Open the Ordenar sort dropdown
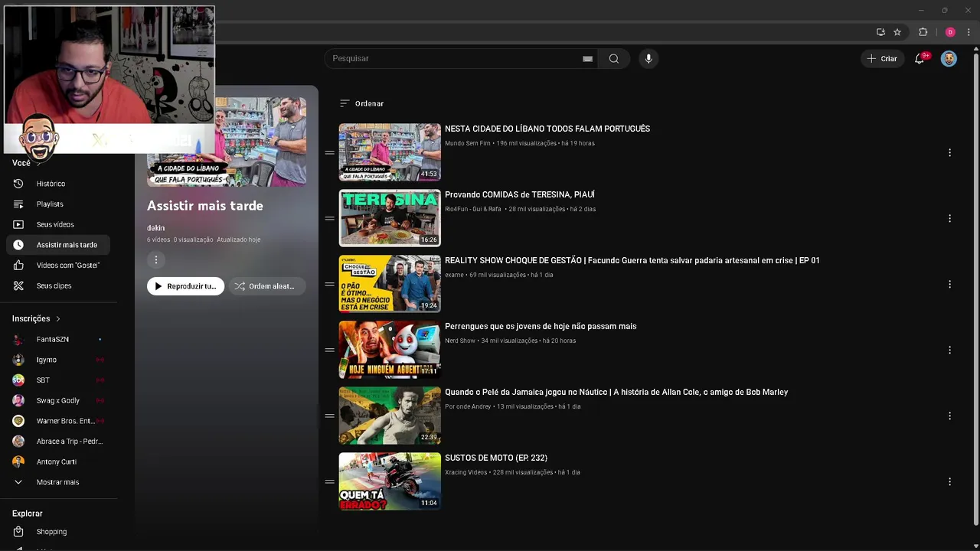This screenshot has width=980, height=551. (x=361, y=103)
